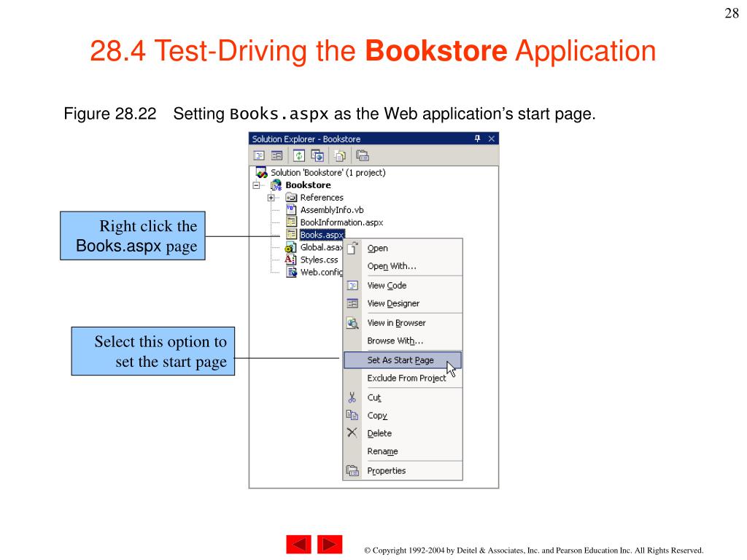This screenshot has height=560, width=747.
Task: Click the Refresh toolbar icon
Action: pyautogui.click(x=298, y=156)
